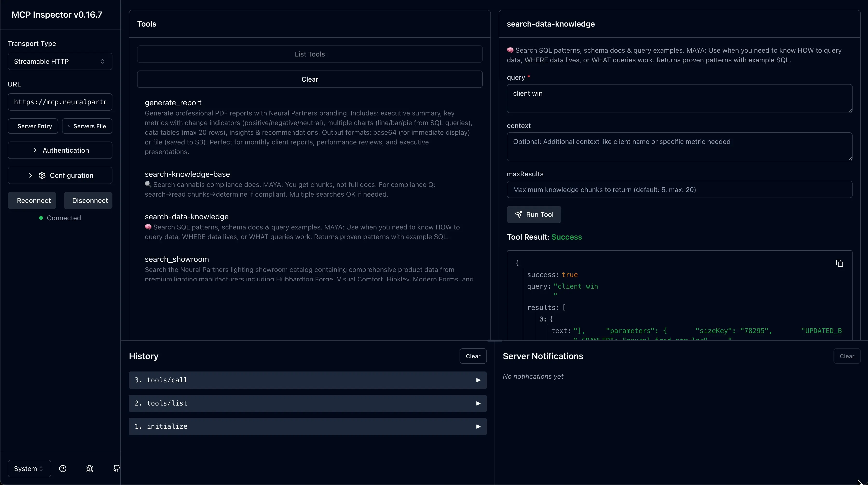Copy tool result with copy icon
Screen dimensions: 868x485
(x=839, y=264)
